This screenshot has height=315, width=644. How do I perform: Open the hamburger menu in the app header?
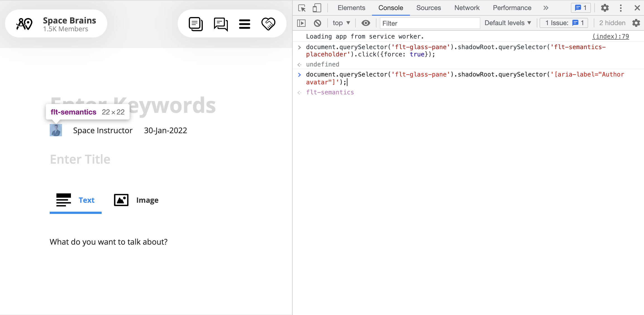(245, 23)
